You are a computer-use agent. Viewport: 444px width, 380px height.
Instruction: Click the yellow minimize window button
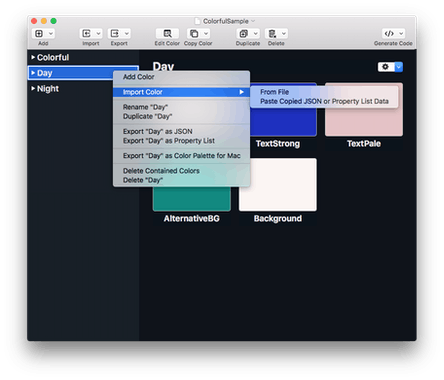[x=44, y=21]
